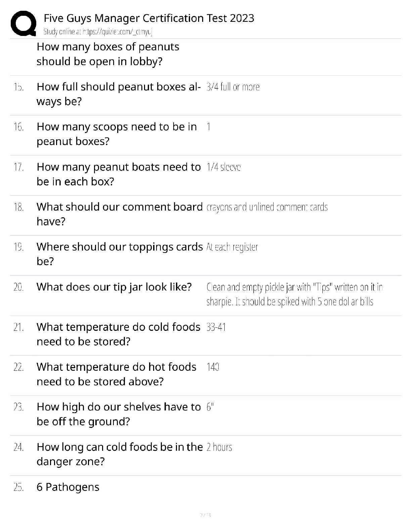Select the peanut boxes in lobby question
This screenshot has width=411, height=532.
tap(107, 54)
